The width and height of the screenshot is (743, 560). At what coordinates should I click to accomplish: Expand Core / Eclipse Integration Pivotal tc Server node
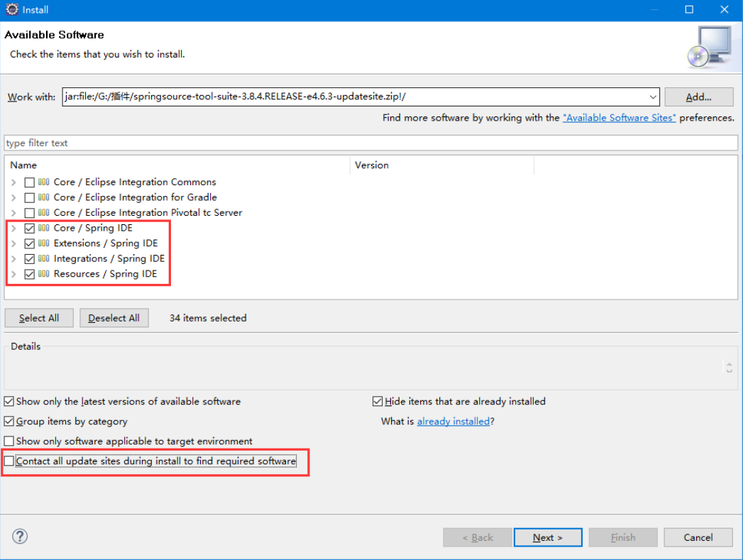click(x=13, y=213)
